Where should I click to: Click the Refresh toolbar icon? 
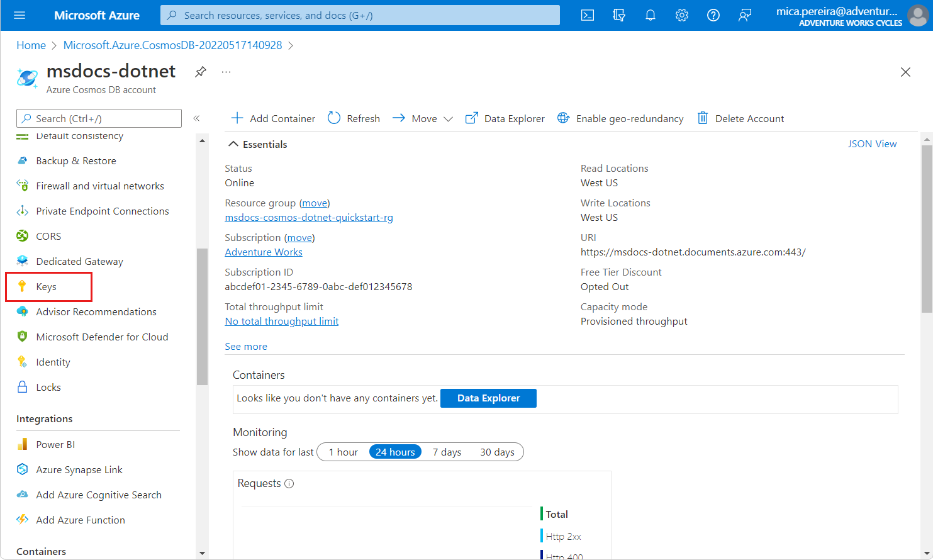pos(334,118)
